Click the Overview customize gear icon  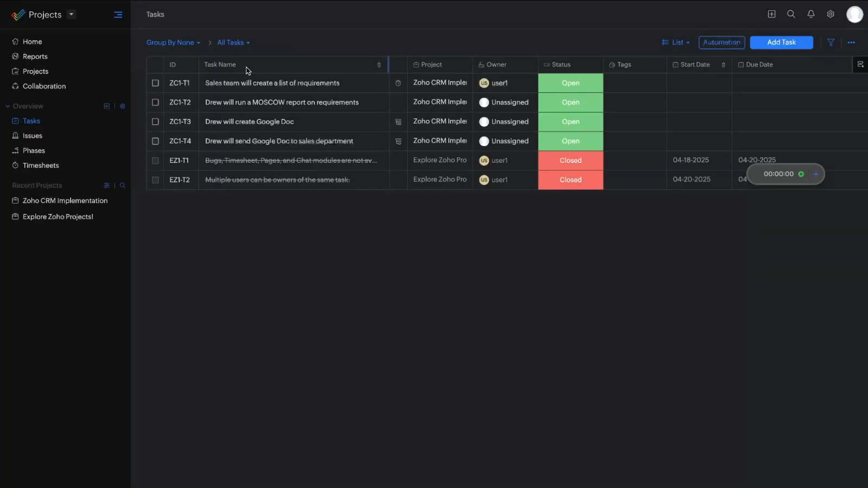click(x=123, y=106)
